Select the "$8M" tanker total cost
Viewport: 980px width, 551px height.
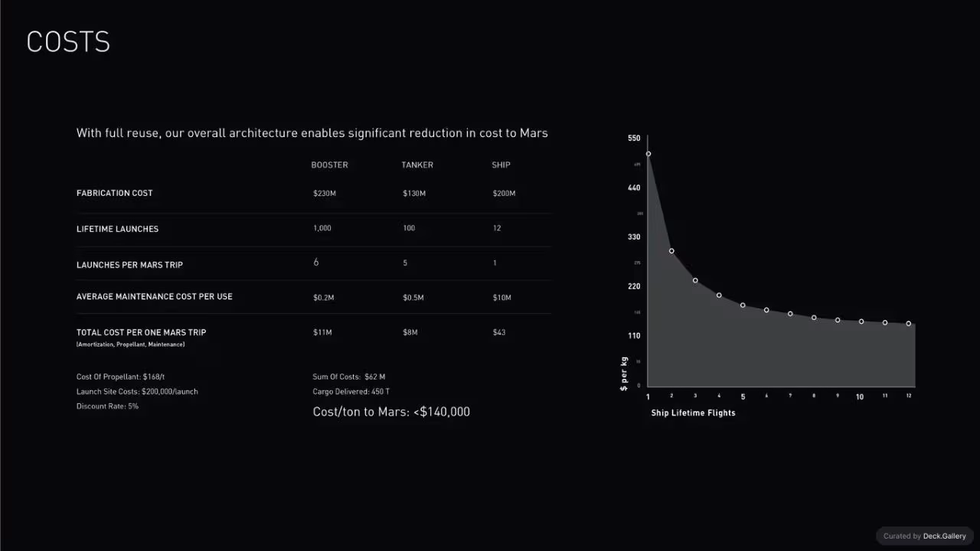[410, 332]
